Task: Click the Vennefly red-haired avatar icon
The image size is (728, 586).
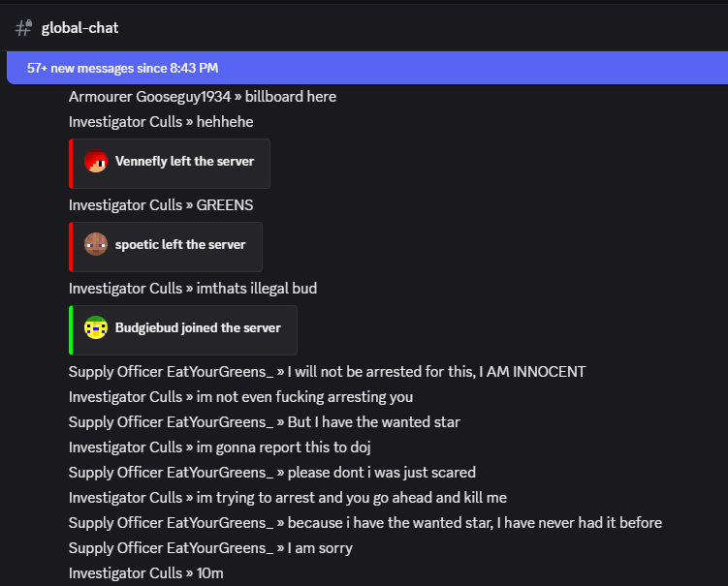Action: pos(95,162)
